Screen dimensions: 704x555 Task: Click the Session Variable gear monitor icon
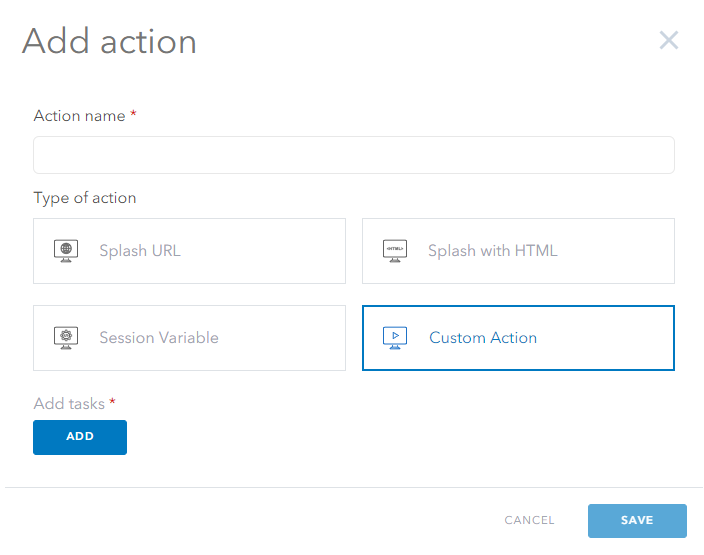coord(66,338)
